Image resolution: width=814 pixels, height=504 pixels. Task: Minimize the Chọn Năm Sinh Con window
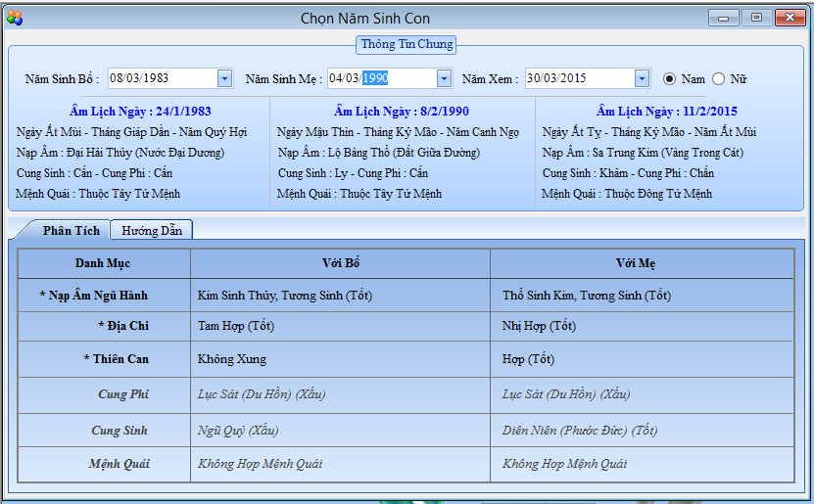(x=725, y=18)
